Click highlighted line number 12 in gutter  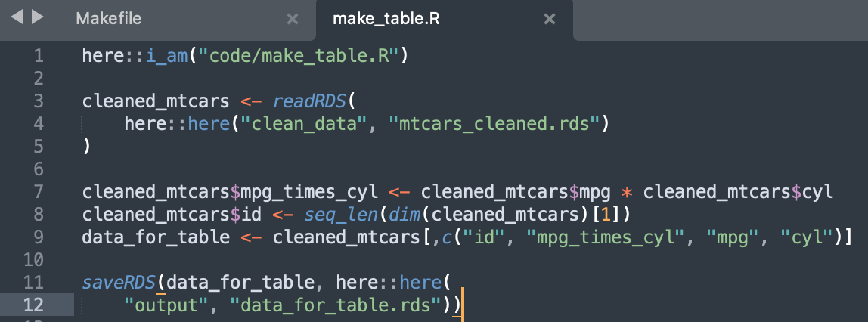pos(34,305)
